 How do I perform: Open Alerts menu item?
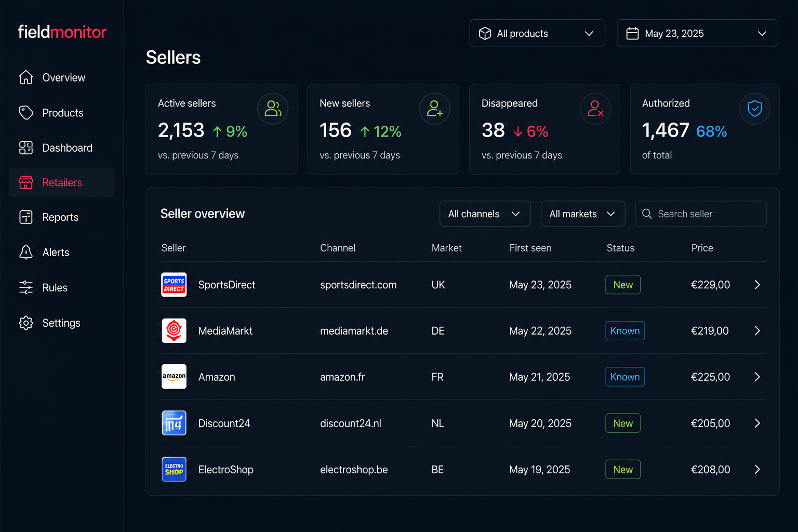click(62, 252)
